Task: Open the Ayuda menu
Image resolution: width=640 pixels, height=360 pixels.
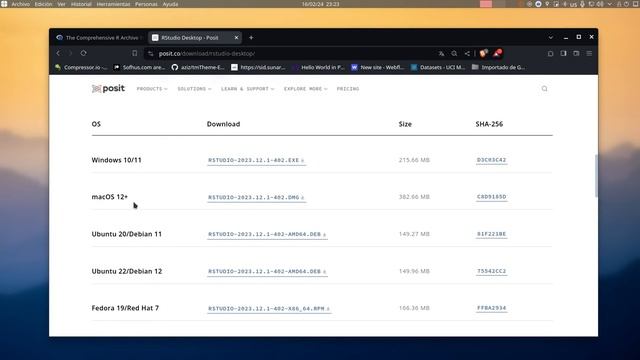Action: [170, 4]
